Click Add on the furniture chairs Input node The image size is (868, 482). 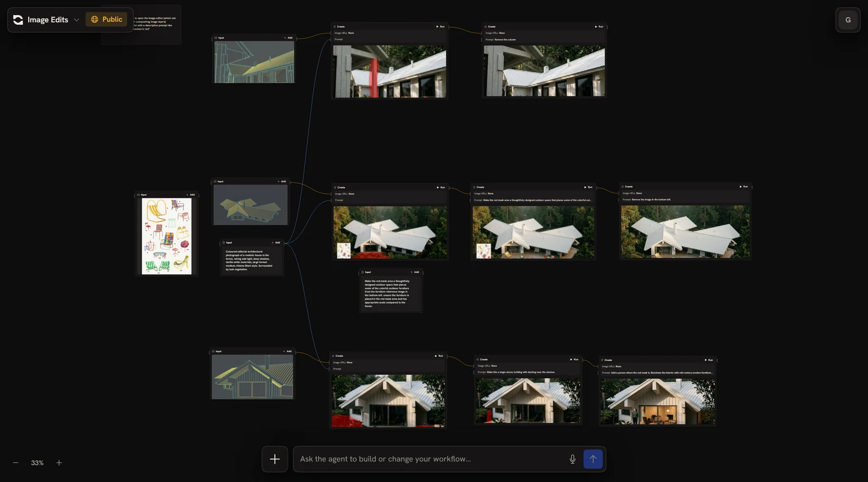pyautogui.click(x=190, y=195)
